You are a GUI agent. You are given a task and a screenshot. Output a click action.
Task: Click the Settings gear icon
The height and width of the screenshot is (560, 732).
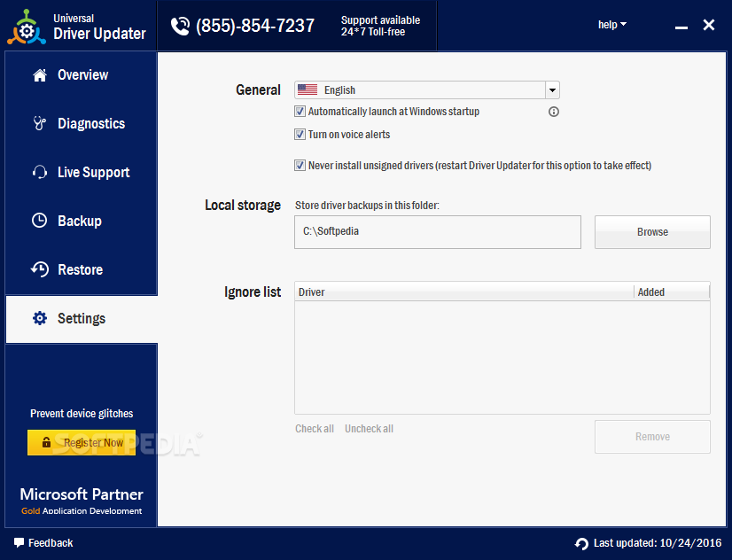(x=40, y=318)
